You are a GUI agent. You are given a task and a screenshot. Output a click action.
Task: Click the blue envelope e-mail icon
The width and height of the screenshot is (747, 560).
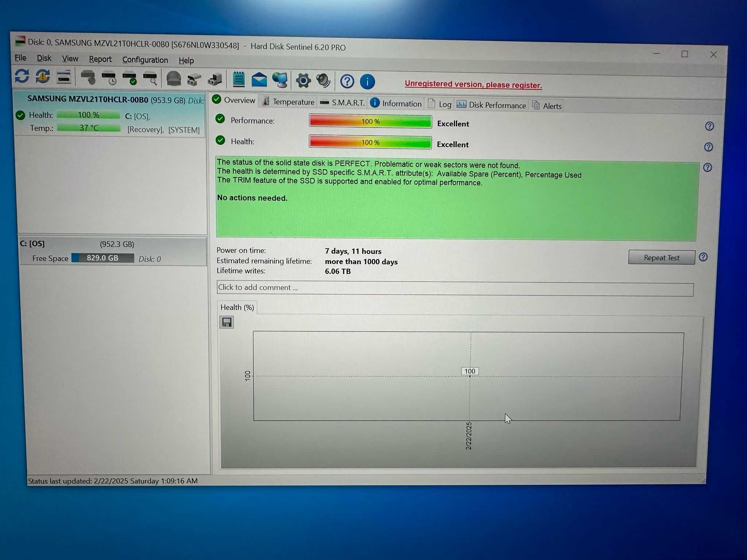[259, 80]
